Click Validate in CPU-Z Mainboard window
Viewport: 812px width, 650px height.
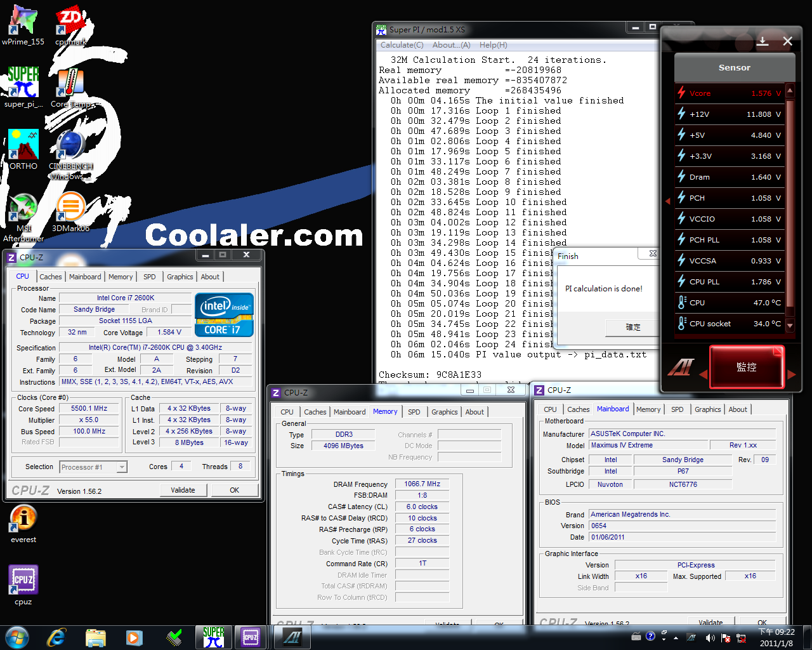click(710, 623)
